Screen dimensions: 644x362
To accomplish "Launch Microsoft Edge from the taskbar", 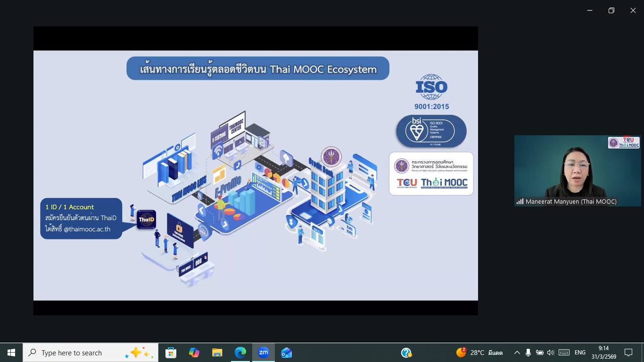I will pos(240,353).
